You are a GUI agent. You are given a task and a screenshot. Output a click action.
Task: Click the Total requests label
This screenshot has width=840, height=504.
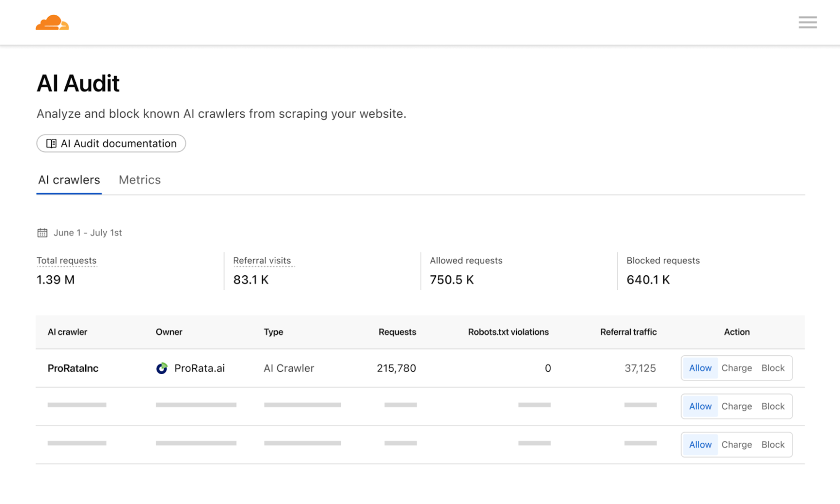coord(66,260)
